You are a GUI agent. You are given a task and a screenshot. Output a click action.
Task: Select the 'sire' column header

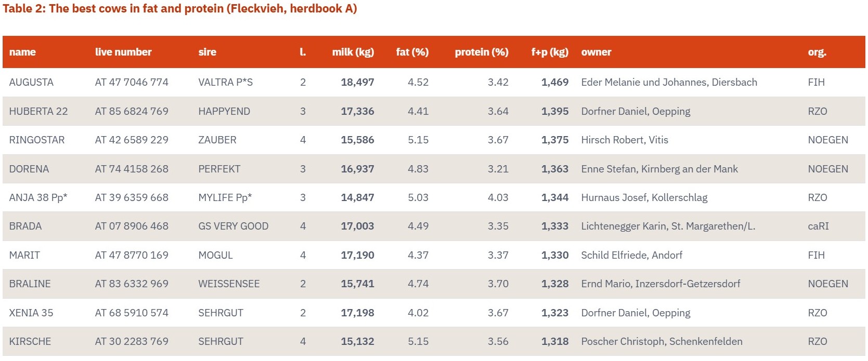coord(207,52)
